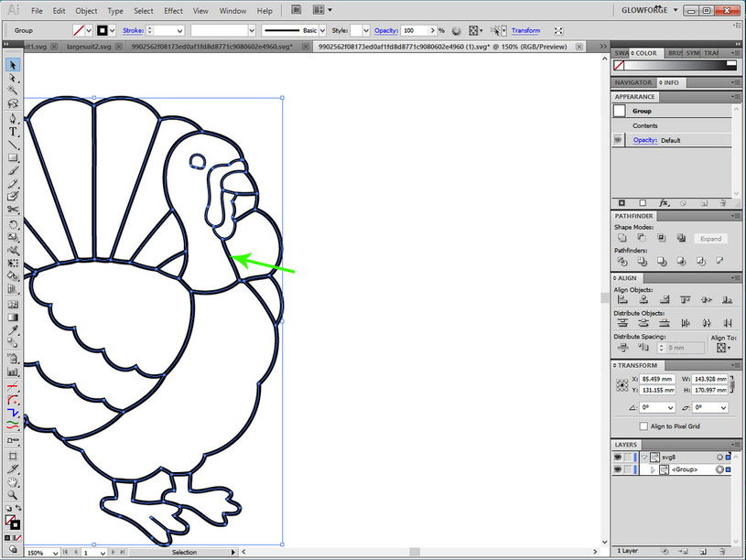
Task: Click the Expand button in Pathfinder
Action: coord(711,238)
